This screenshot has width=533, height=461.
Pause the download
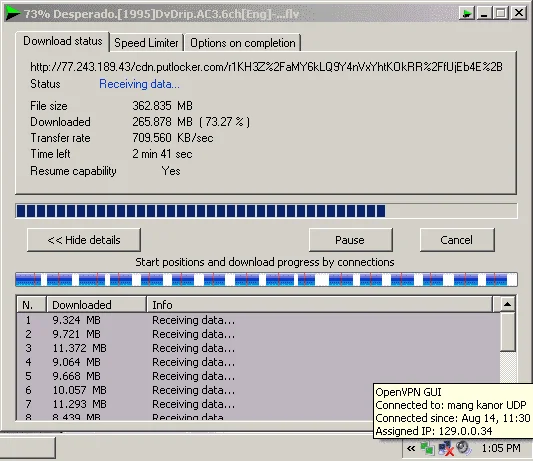pyautogui.click(x=350, y=240)
